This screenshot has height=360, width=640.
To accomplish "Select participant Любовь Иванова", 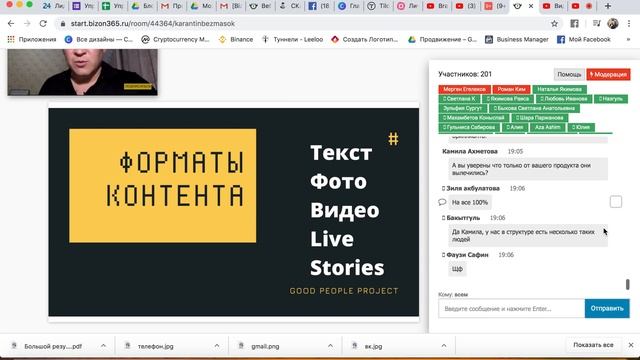I will point(563,99).
